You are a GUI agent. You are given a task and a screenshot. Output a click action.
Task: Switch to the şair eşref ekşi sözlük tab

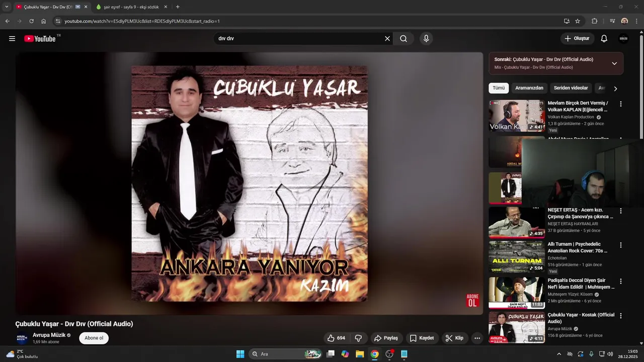(132, 7)
